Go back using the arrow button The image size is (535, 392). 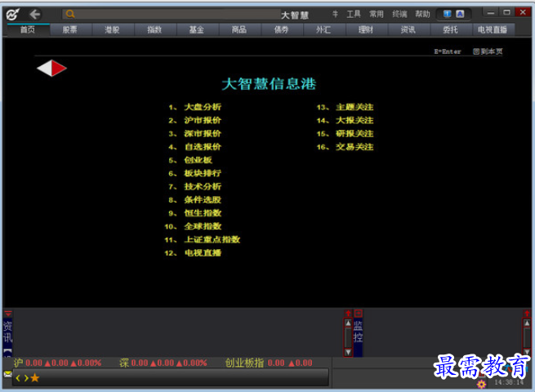pos(35,15)
